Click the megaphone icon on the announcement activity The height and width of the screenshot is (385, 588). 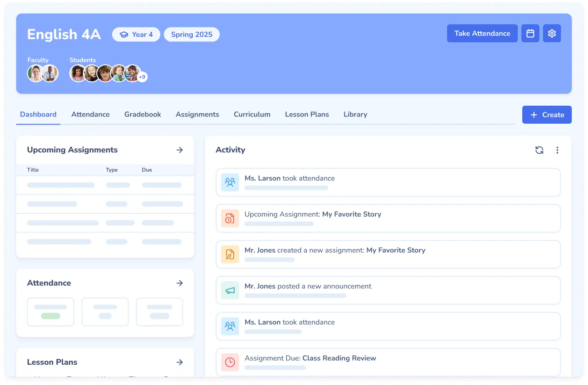pos(230,291)
